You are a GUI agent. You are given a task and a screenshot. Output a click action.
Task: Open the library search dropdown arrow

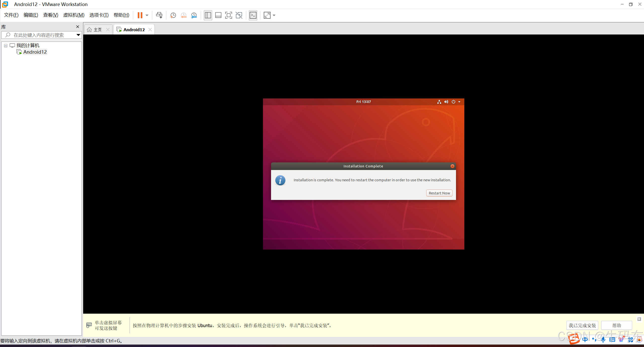[x=78, y=35]
